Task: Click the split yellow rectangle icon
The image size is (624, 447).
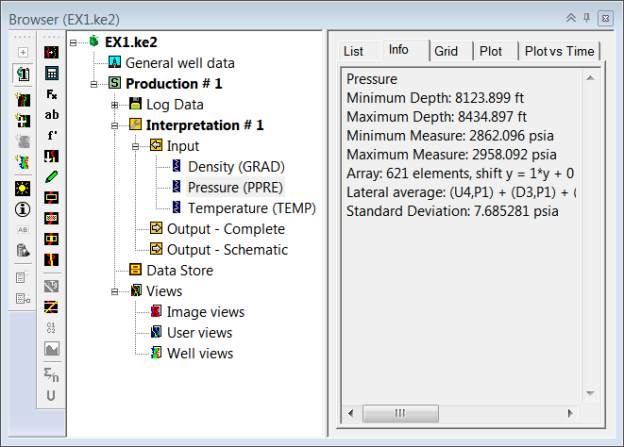Action: (x=51, y=239)
